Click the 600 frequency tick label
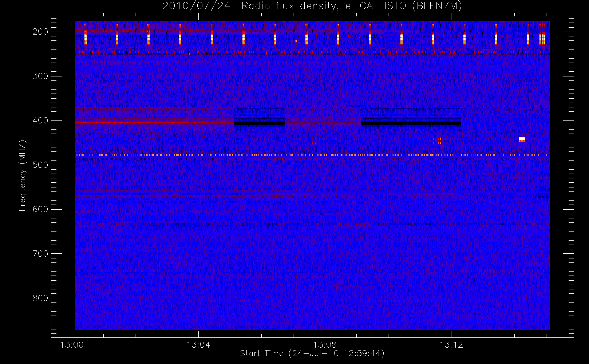The height and width of the screenshot is (364, 589). [x=40, y=209]
